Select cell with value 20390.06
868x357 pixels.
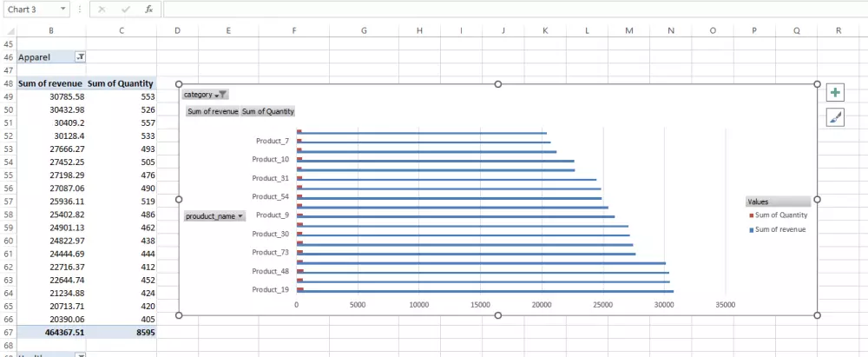coord(51,320)
